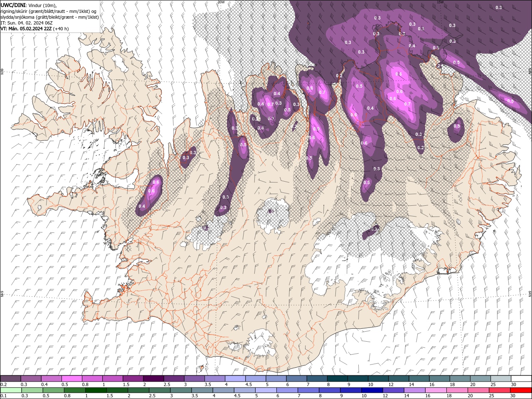Click the 0.4 value in the southwestern snow patch
Viewport: 532px width, 399px height.
coord(142,207)
